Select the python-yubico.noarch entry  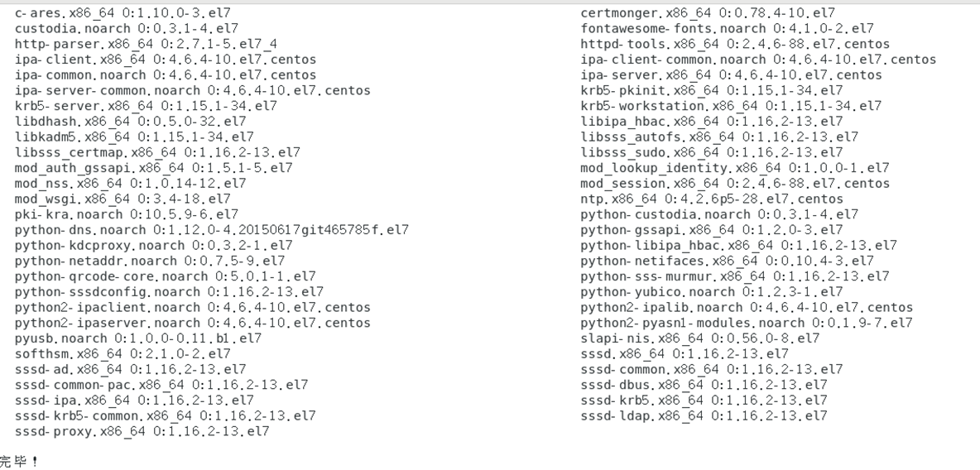click(711, 292)
